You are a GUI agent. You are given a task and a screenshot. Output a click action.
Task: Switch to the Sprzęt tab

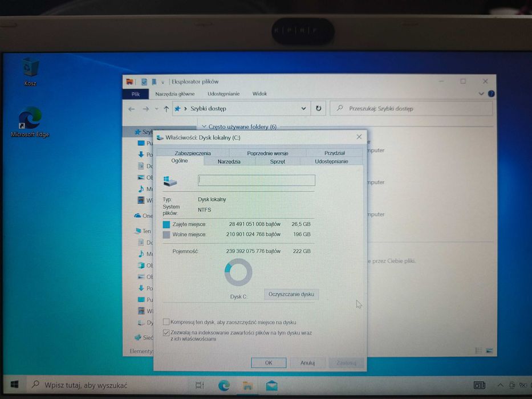click(278, 161)
